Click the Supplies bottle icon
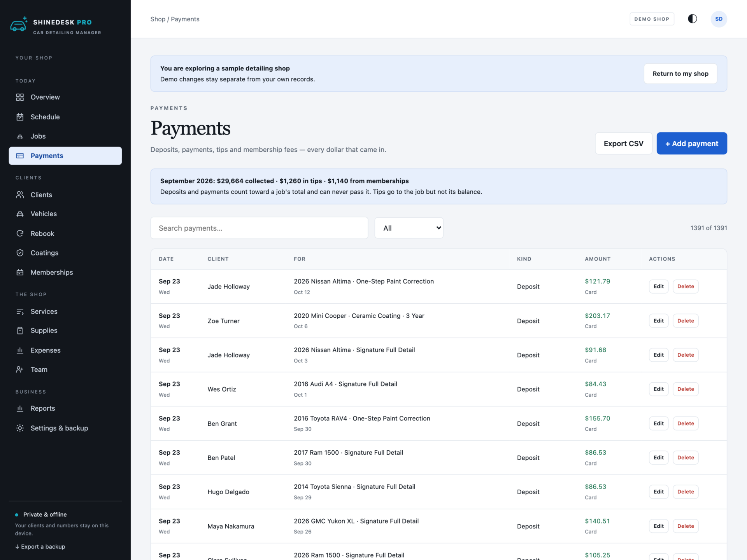The width and height of the screenshot is (747, 560). click(x=20, y=331)
